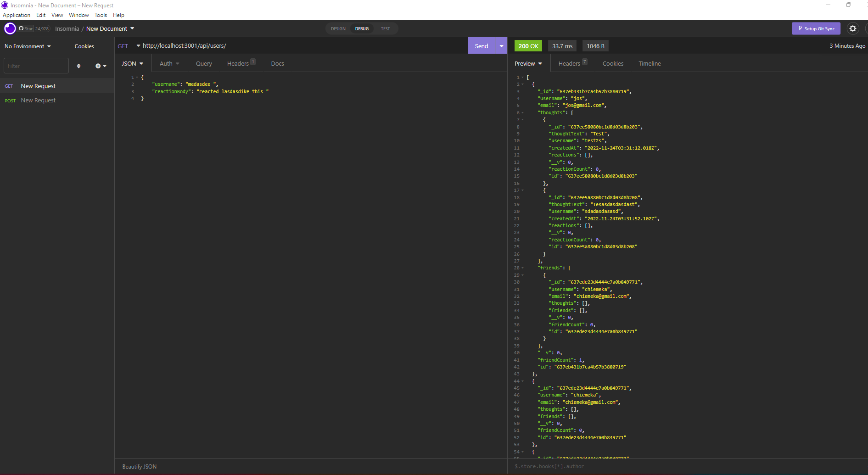
Task: Click Beautify JSON at the bottom
Action: click(139, 466)
